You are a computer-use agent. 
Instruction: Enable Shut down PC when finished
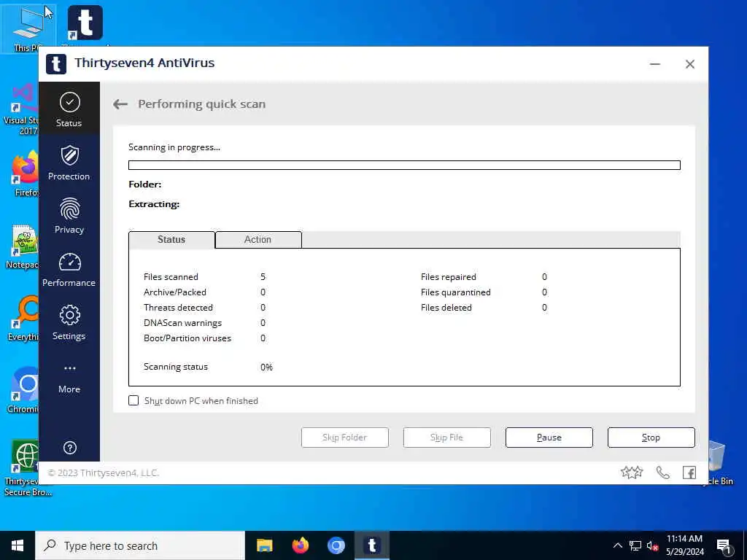(x=133, y=400)
